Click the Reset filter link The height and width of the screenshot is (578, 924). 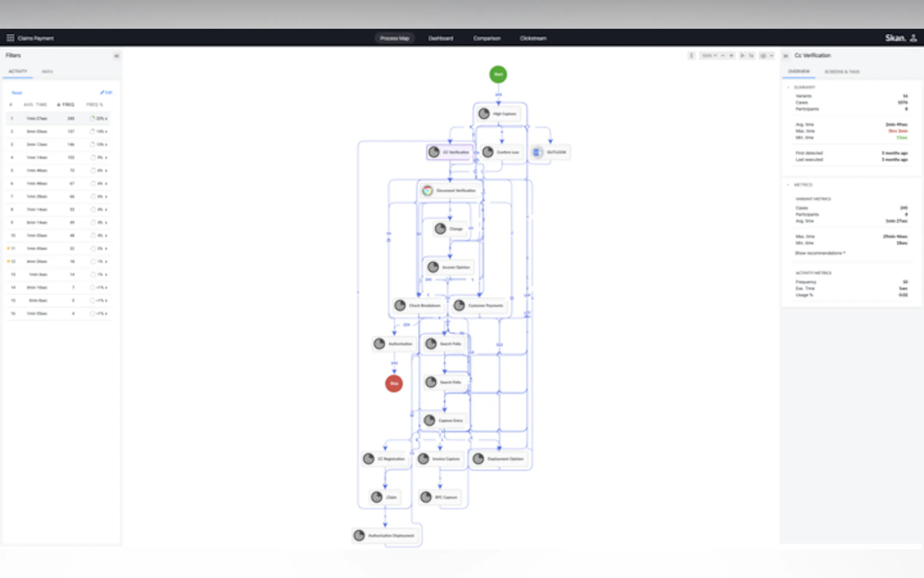(17, 92)
